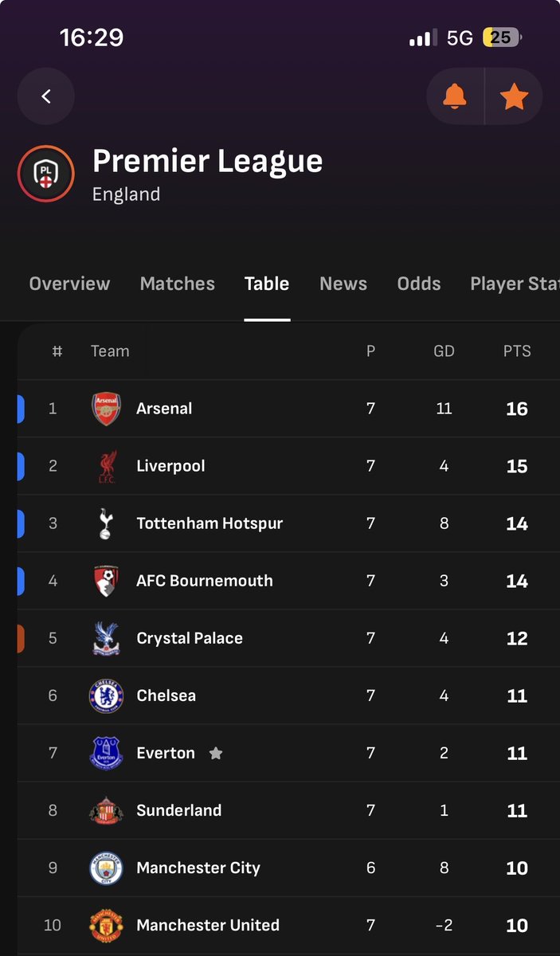Go to the News tab
Viewport: 560px width, 956px height.
pos(343,284)
